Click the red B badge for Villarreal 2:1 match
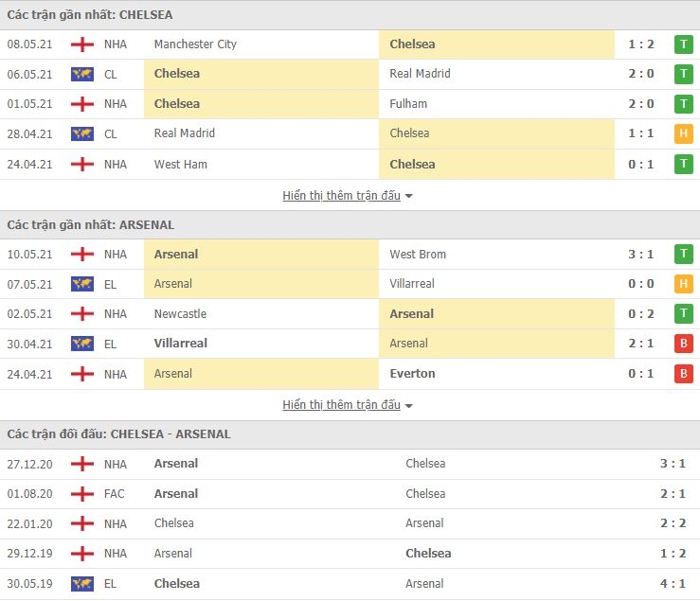The height and width of the screenshot is (601, 700). (x=683, y=344)
